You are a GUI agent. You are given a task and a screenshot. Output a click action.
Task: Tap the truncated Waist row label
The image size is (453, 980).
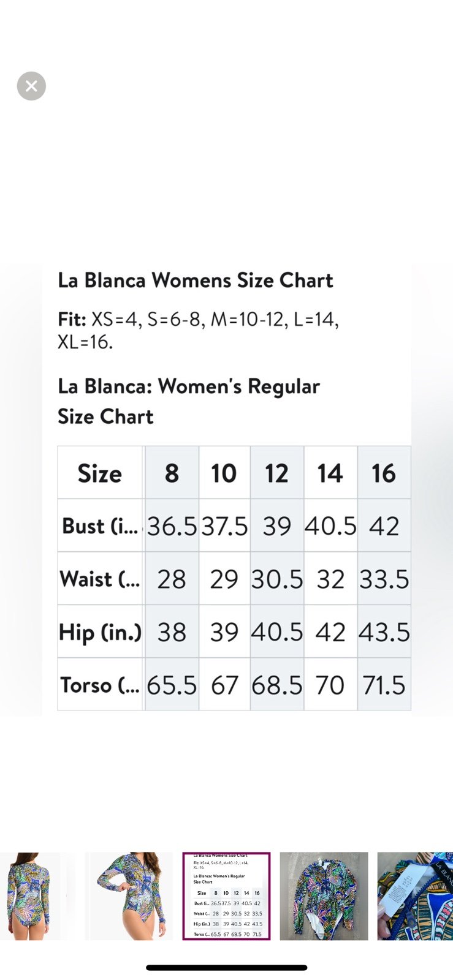click(101, 579)
